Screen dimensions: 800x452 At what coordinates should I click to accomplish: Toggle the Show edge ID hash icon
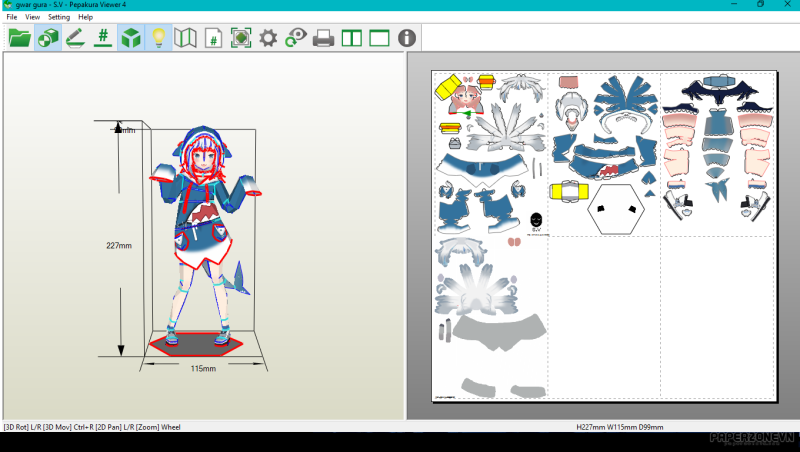click(103, 38)
